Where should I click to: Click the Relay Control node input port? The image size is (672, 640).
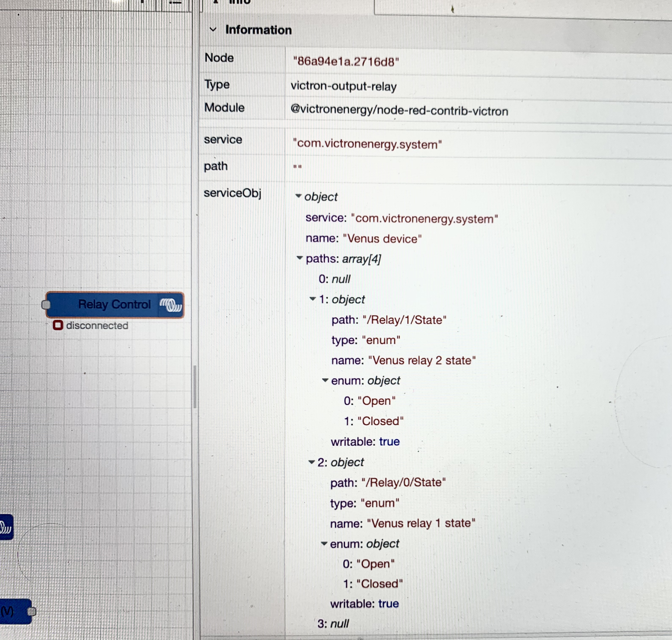pos(46,305)
